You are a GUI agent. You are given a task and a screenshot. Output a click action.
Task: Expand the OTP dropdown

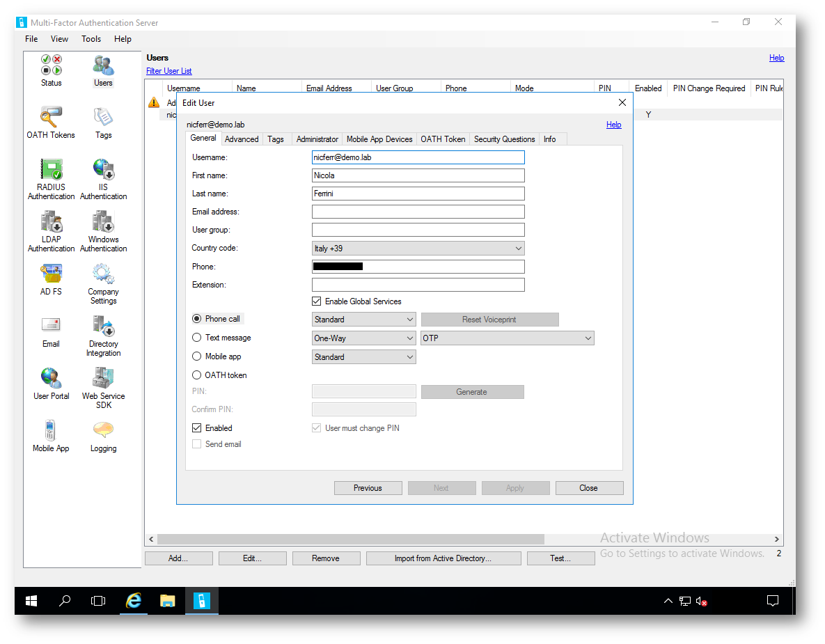(x=588, y=338)
